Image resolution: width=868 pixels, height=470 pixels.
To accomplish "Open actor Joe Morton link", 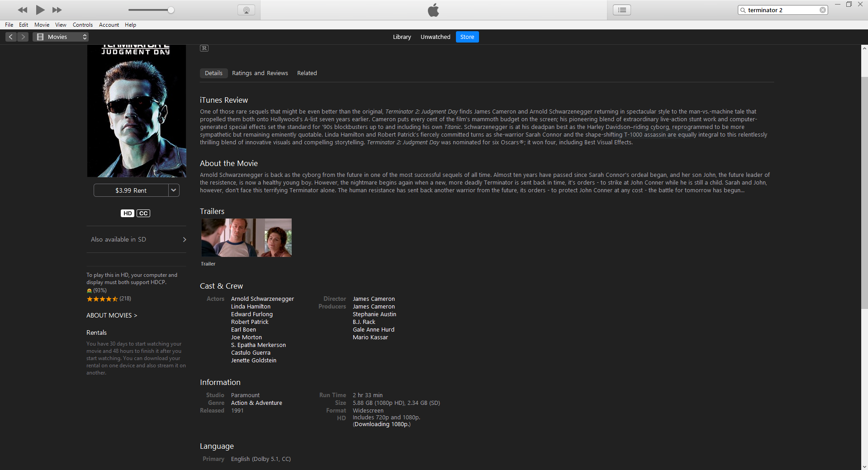I will 247,337.
